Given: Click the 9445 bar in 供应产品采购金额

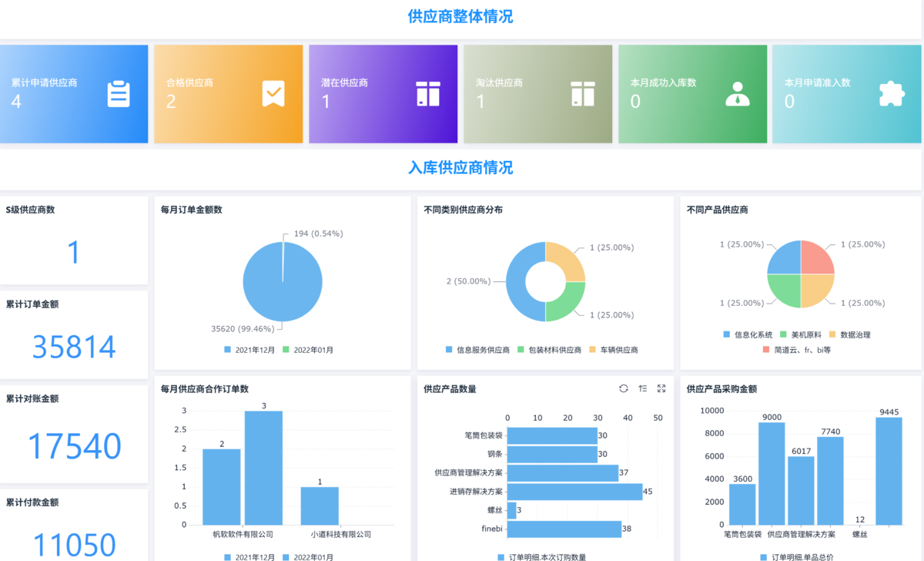Looking at the screenshot, I should [889, 471].
